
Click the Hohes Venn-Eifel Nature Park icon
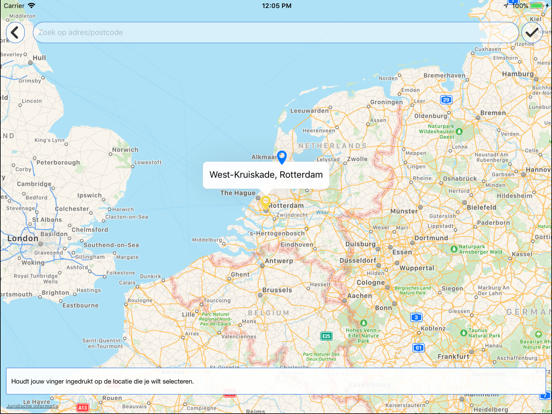click(364, 322)
